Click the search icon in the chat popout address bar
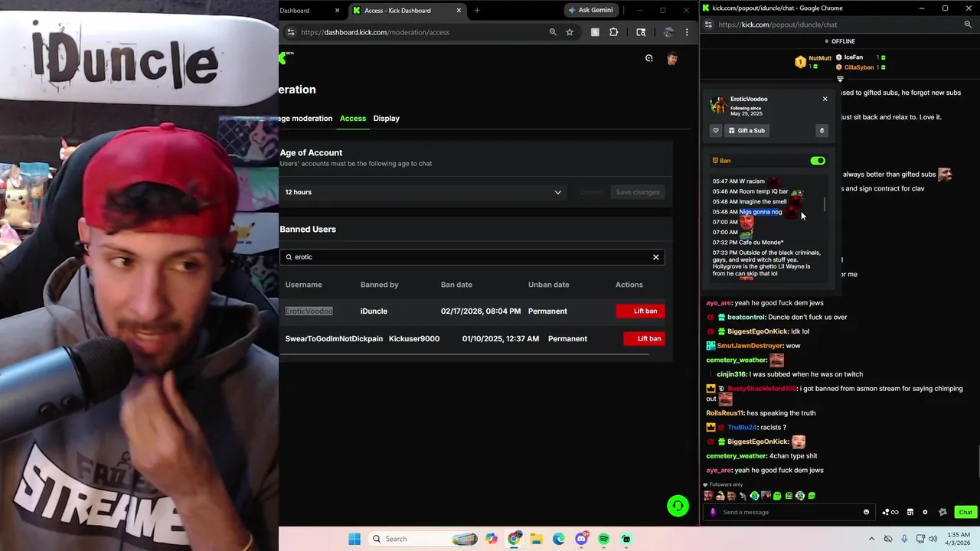Viewport: 980px width, 551px height. [968, 24]
